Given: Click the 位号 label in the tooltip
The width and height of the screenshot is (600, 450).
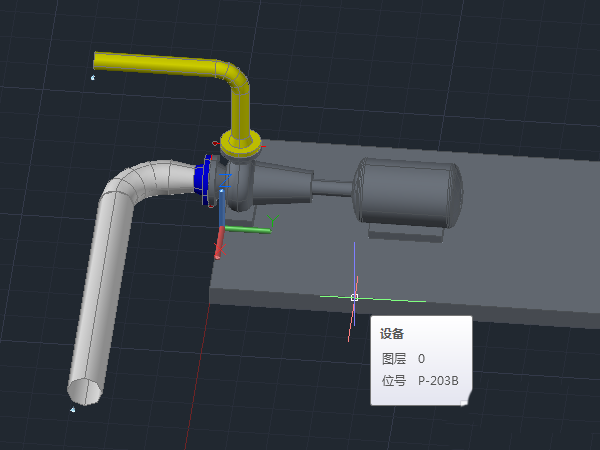Looking at the screenshot, I should point(394,381).
